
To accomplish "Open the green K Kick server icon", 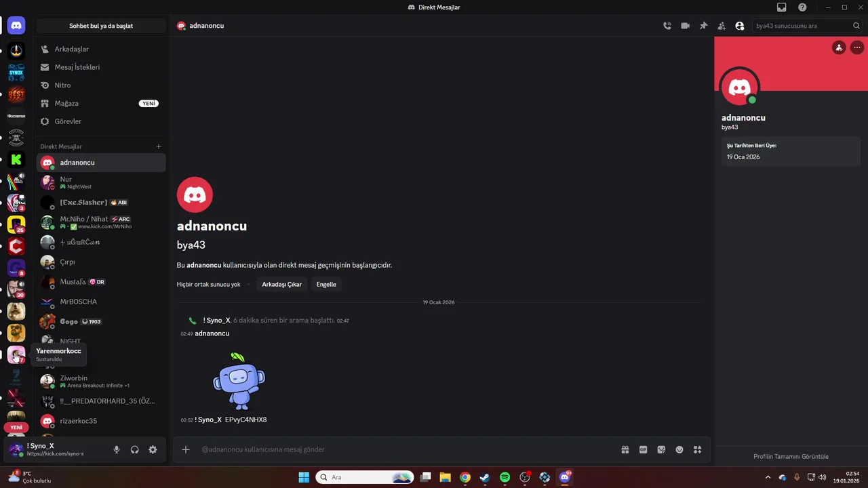I will [x=16, y=160].
